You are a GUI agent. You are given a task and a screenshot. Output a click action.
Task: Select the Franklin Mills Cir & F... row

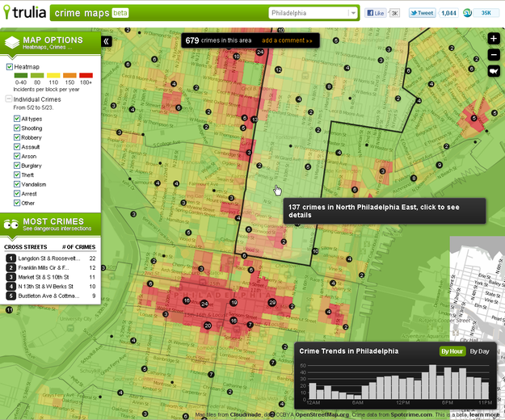tap(51, 267)
